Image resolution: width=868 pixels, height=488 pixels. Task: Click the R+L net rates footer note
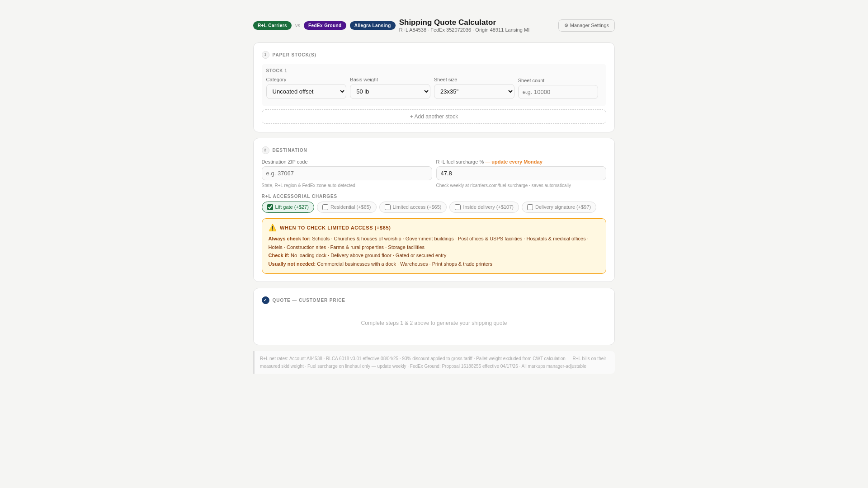(434, 362)
